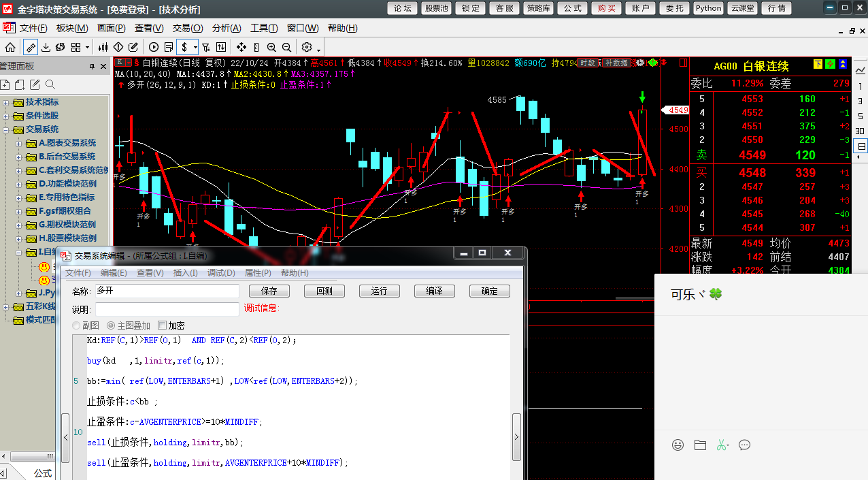Screen dimensions: 868x480
Task: Expand the A.图表交易系统 folder
Action: (x=19, y=143)
